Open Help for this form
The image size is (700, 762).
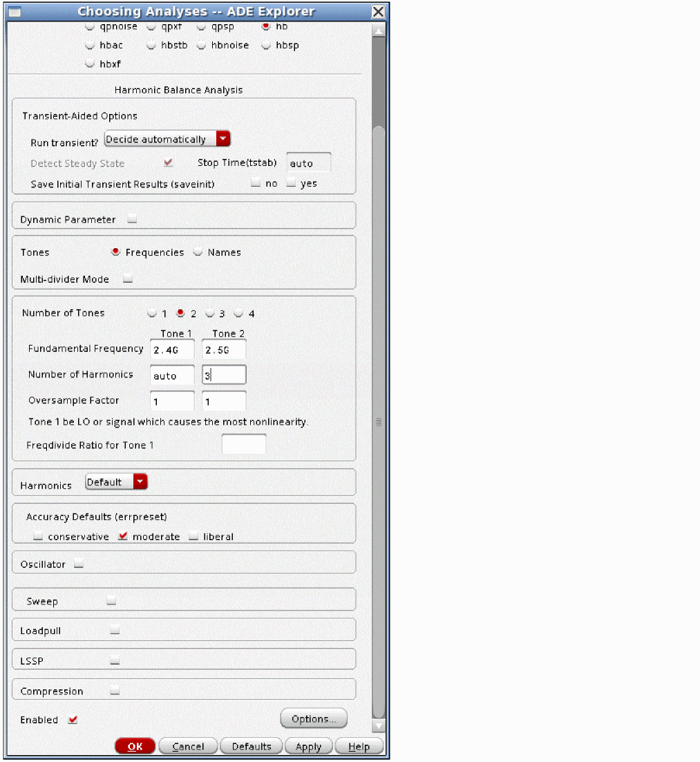pyautogui.click(x=359, y=747)
